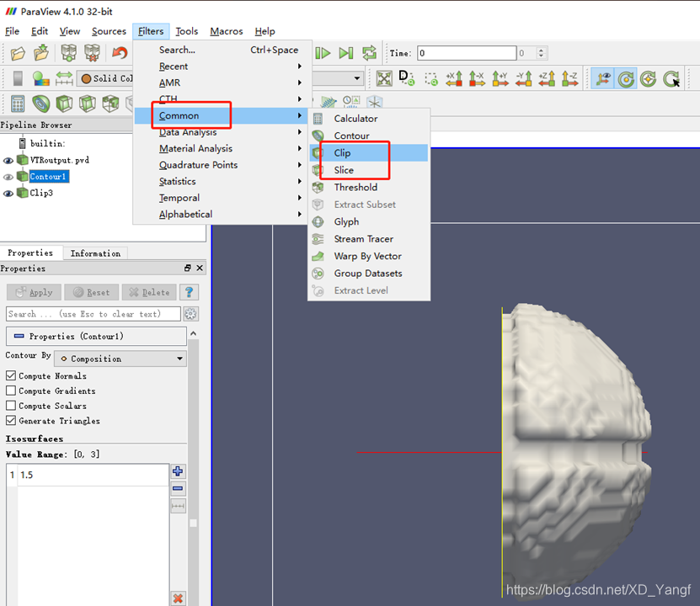
Task: Expand the Alphabetical filters submenu
Action: [220, 215]
